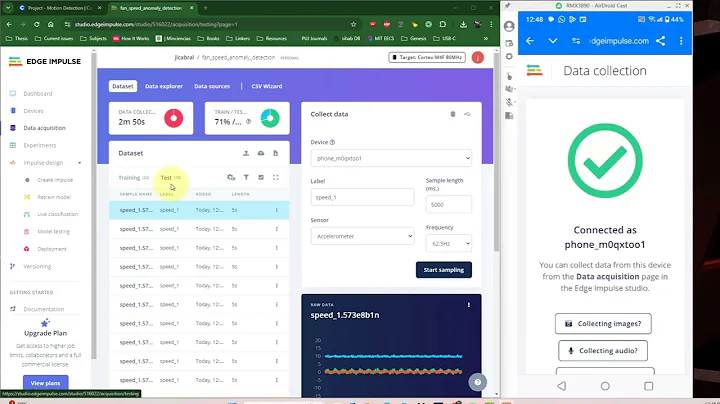This screenshot has height=404, width=720.
Task: Click the filter funnel icon
Action: click(246, 178)
